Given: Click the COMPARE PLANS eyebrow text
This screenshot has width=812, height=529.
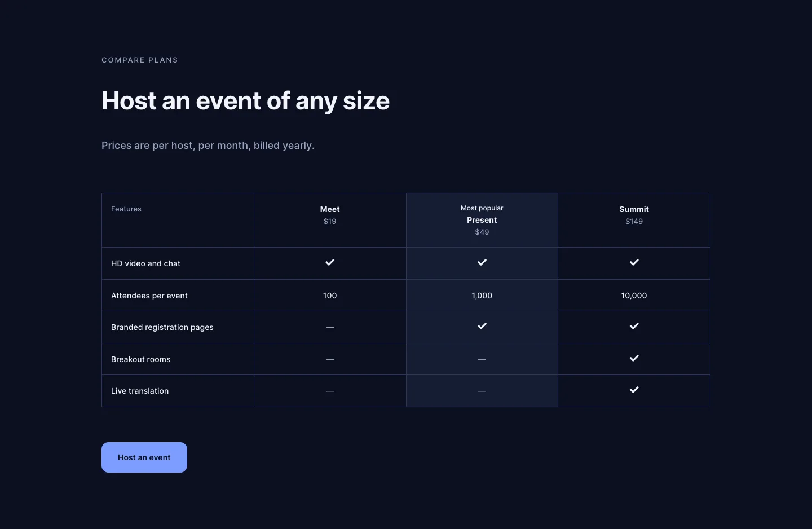Looking at the screenshot, I should [140, 60].
